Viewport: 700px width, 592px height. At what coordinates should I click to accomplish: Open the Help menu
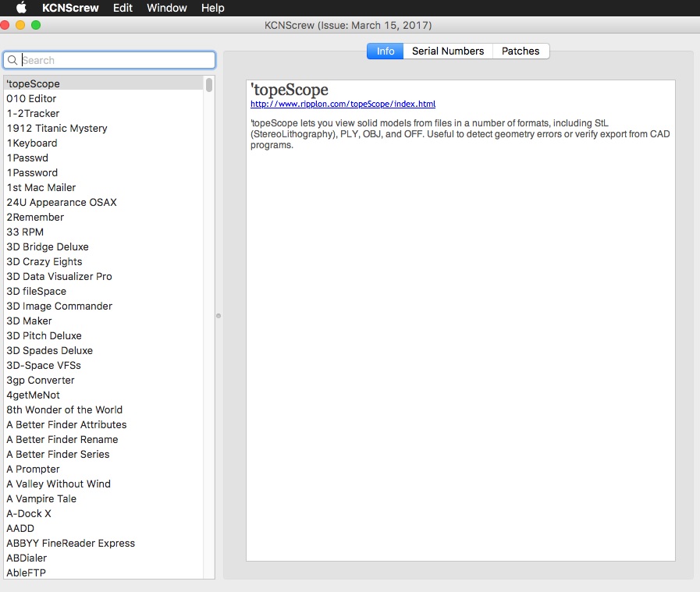point(212,8)
